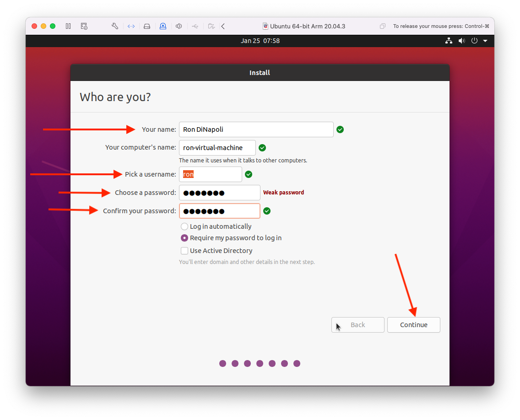Select Log in automatically option
Viewport: 520px width, 420px height.
coord(184,226)
